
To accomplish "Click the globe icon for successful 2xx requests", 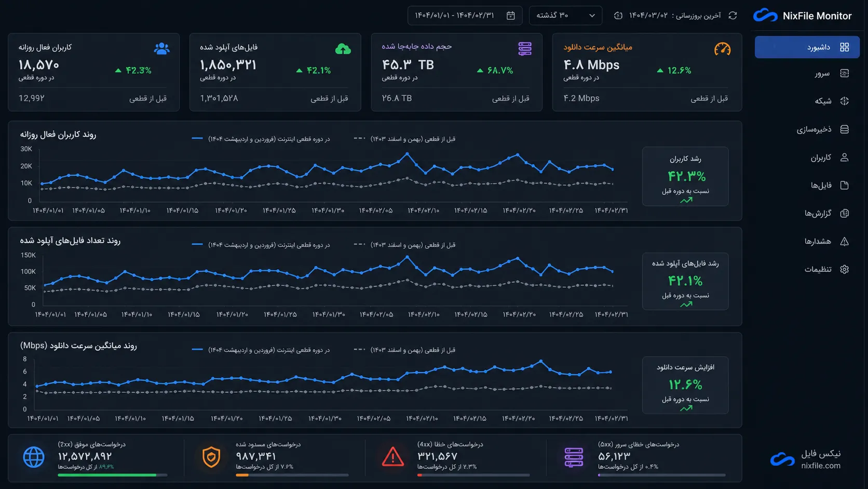I will click(34, 457).
